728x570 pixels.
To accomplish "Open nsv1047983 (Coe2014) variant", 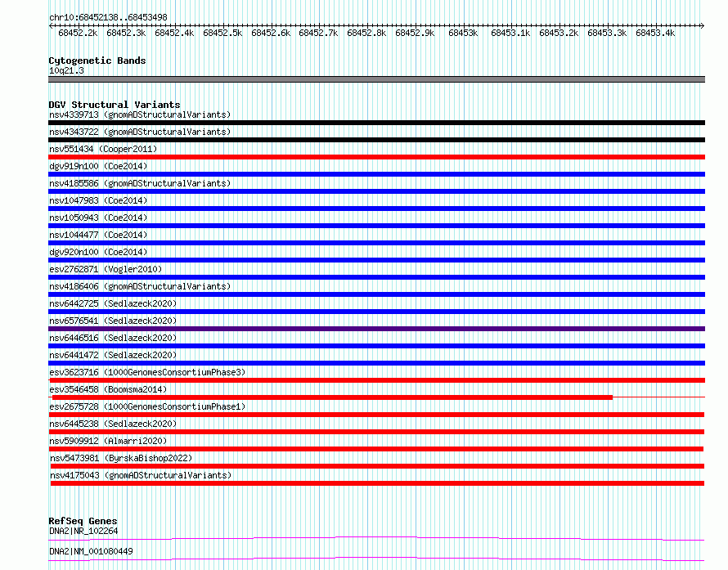I will pos(98,200).
